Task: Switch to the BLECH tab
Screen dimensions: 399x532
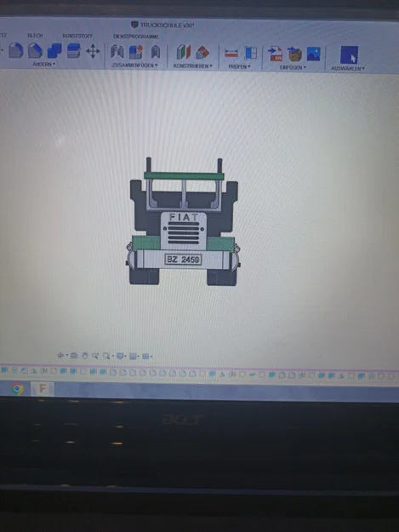Action: [35, 35]
